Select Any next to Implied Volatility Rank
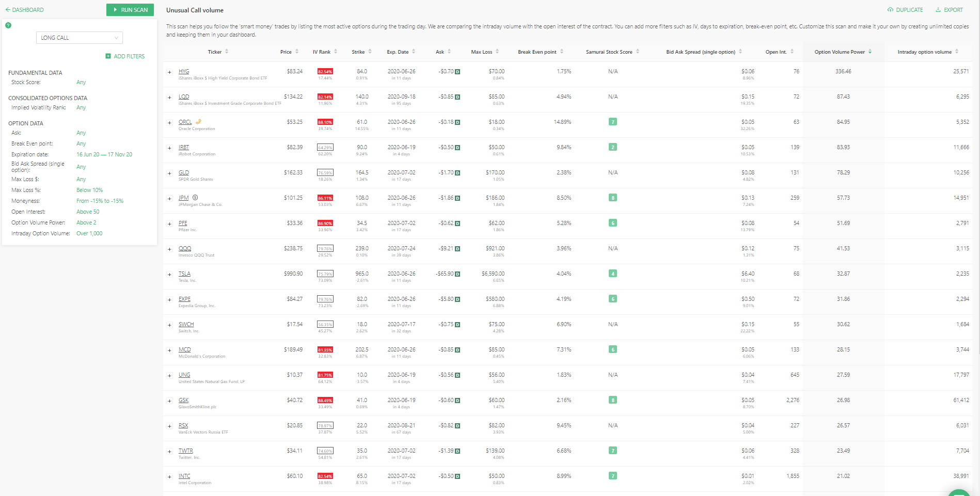The height and width of the screenshot is (496, 980). coord(81,107)
